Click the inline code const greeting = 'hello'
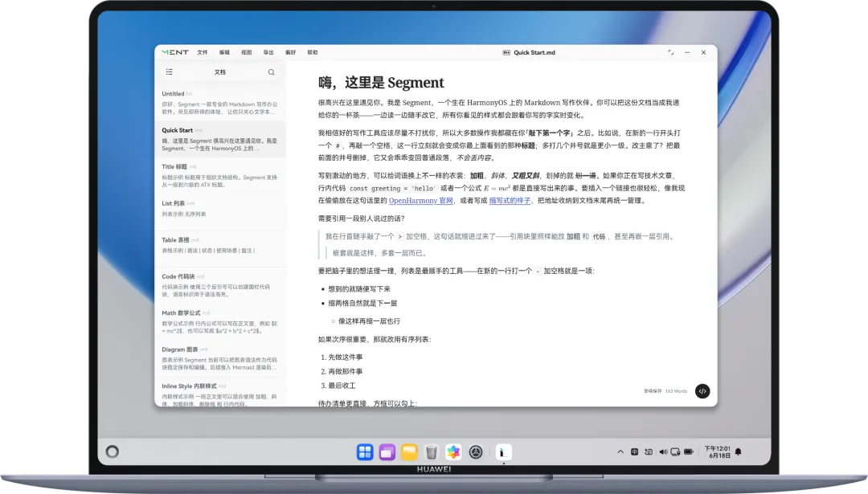The image size is (868, 494). (x=393, y=189)
